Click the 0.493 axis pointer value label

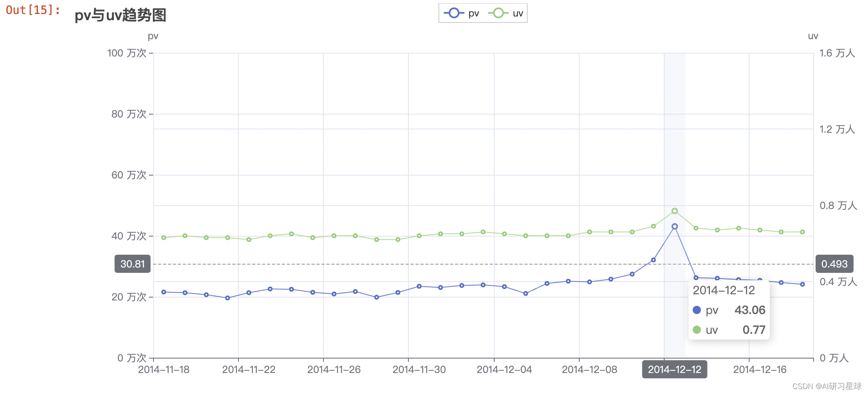[x=834, y=264]
